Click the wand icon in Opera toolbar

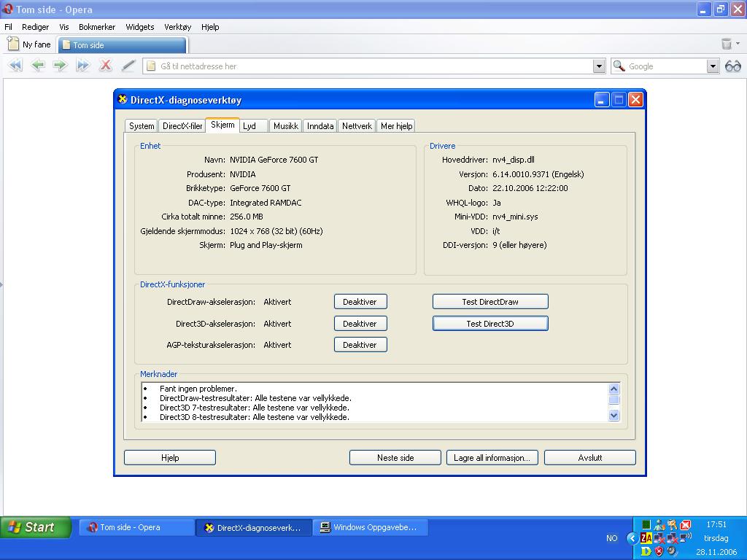pos(128,65)
